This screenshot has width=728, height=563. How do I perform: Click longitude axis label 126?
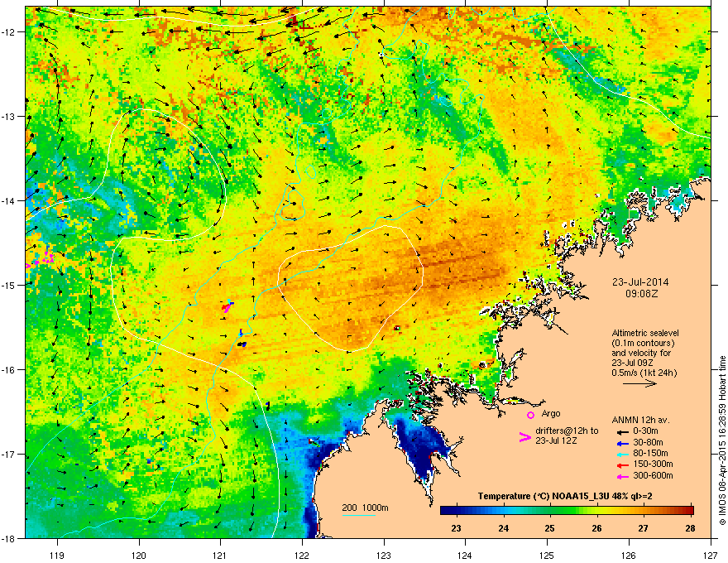pyautogui.click(x=629, y=555)
